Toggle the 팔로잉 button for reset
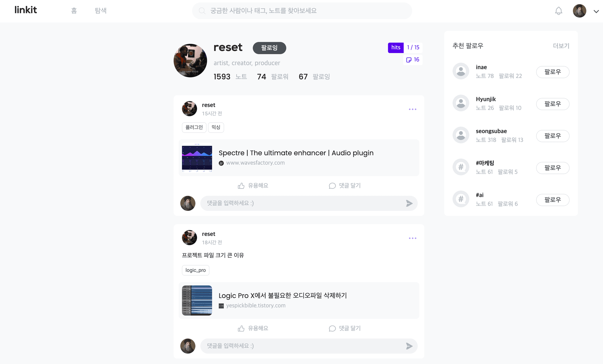 click(269, 48)
